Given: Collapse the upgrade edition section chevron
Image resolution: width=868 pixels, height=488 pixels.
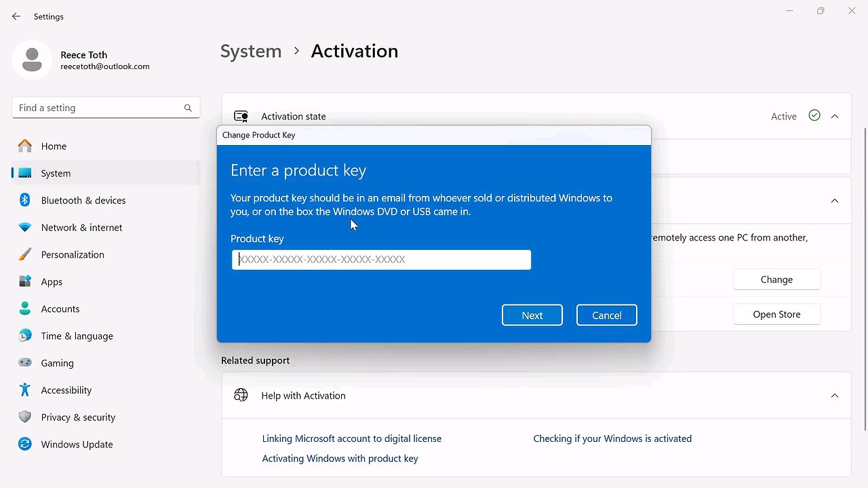Looking at the screenshot, I should 835,201.
